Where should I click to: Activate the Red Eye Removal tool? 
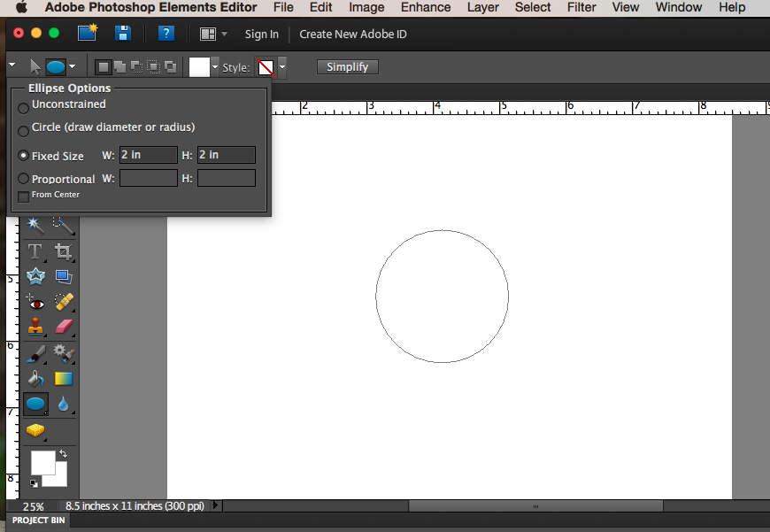pos(35,302)
